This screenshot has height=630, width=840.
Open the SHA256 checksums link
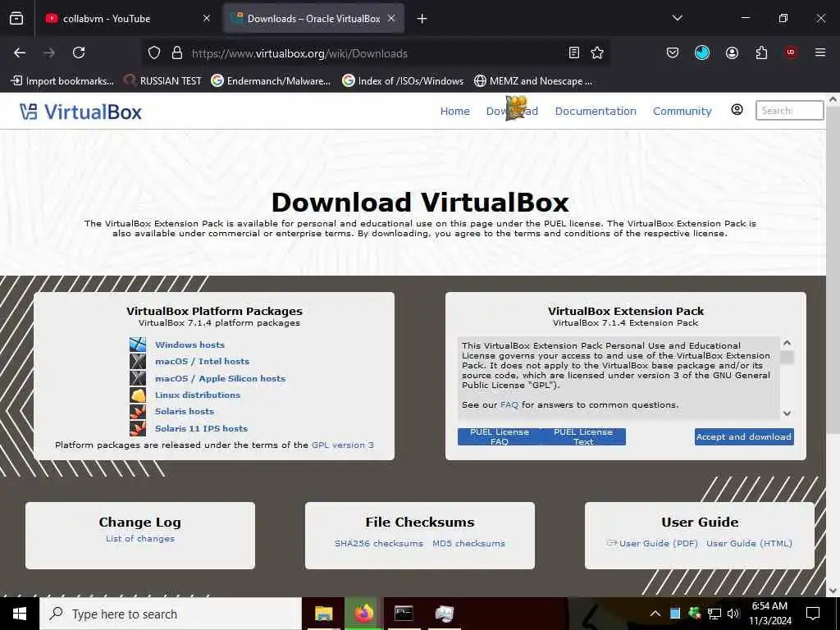click(379, 543)
